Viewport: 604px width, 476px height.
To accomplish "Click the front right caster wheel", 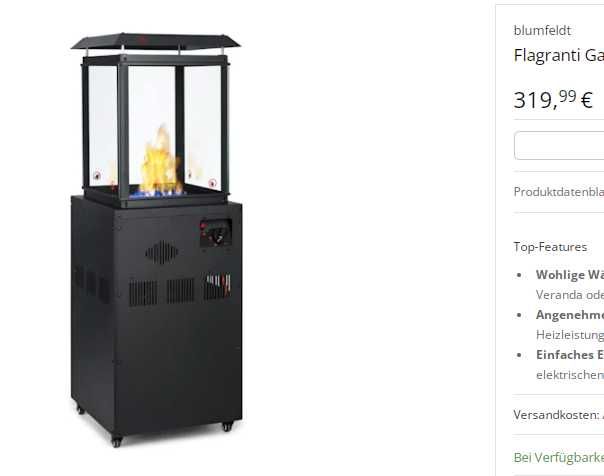I will point(227,426).
